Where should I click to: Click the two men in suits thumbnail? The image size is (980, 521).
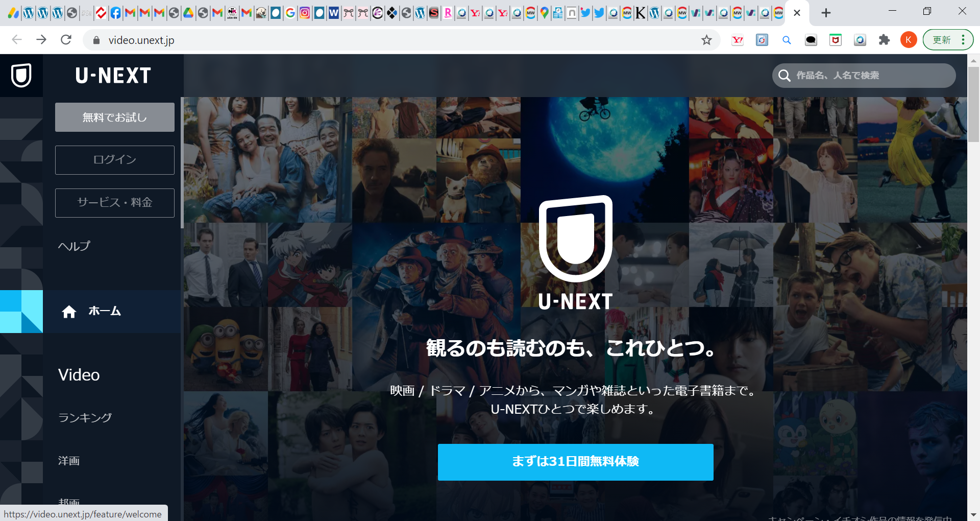[x=226, y=265]
